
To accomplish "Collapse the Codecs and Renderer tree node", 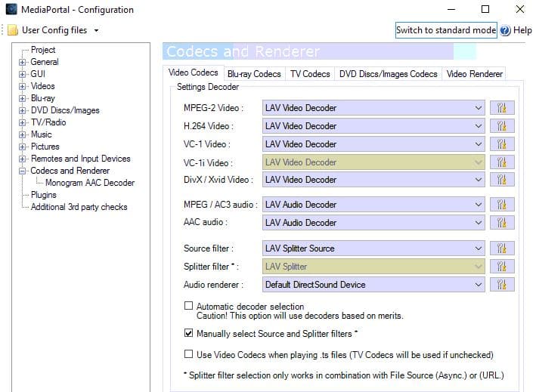I will 22,171.
